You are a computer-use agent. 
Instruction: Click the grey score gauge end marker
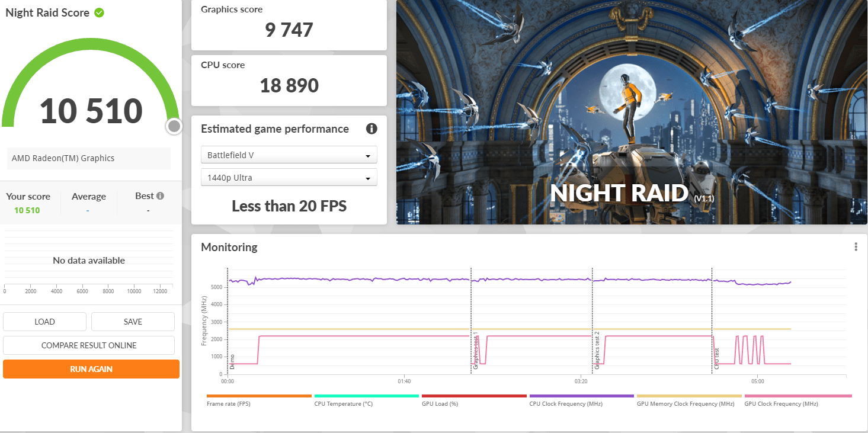click(174, 126)
